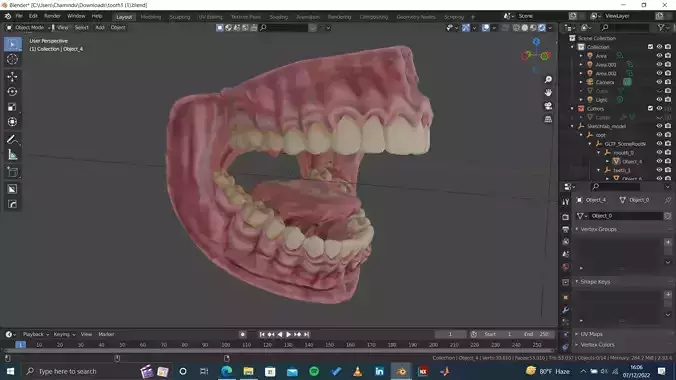This screenshot has width=676, height=380.
Task: Switch to the Geometry Nodes workspace tab
Action: [x=416, y=17]
